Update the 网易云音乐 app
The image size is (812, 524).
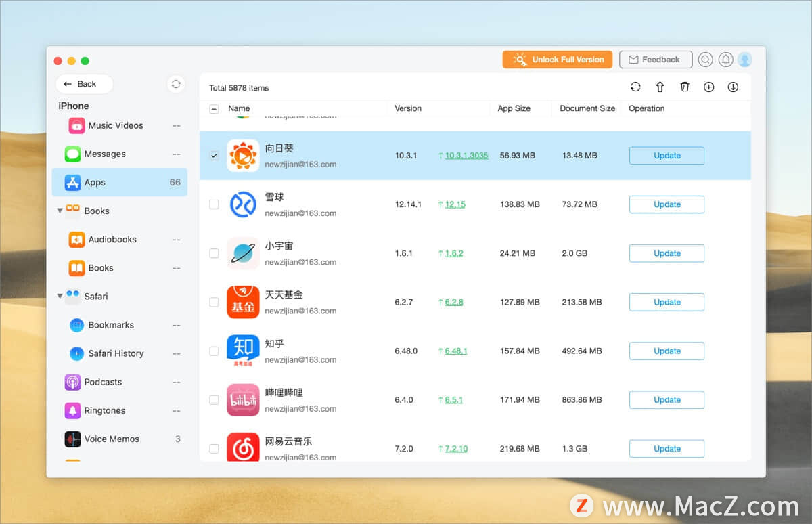(667, 448)
